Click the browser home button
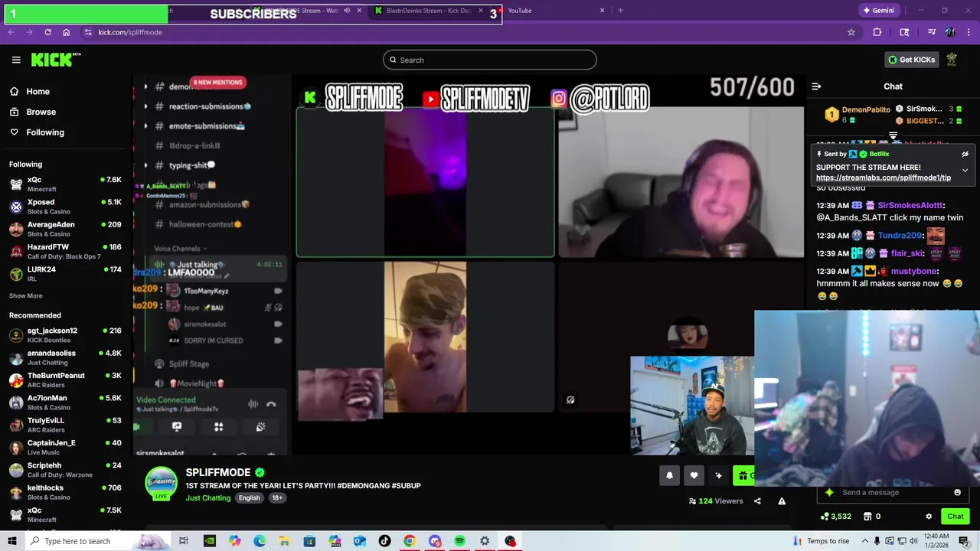 (66, 32)
